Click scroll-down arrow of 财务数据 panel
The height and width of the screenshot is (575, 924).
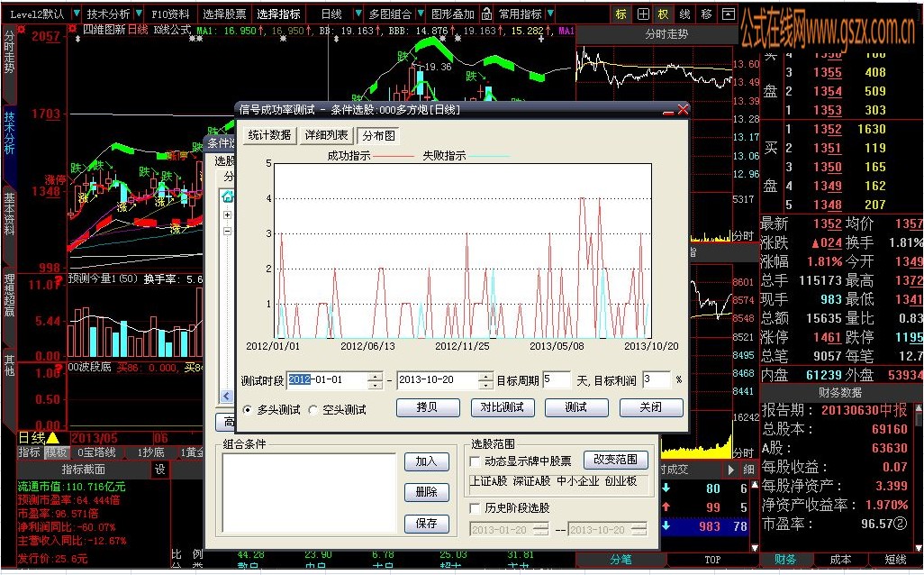point(919,548)
